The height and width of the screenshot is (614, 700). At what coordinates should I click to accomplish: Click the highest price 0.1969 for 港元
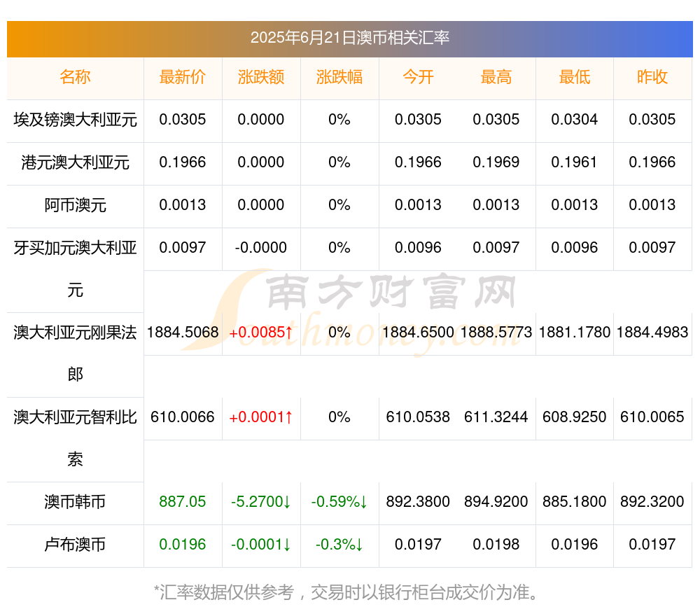(496, 162)
